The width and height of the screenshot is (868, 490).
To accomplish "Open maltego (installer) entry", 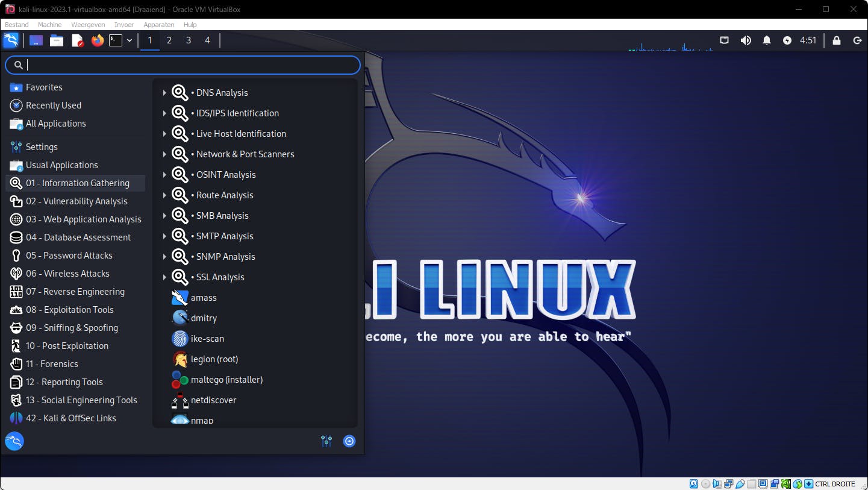I will (x=226, y=380).
